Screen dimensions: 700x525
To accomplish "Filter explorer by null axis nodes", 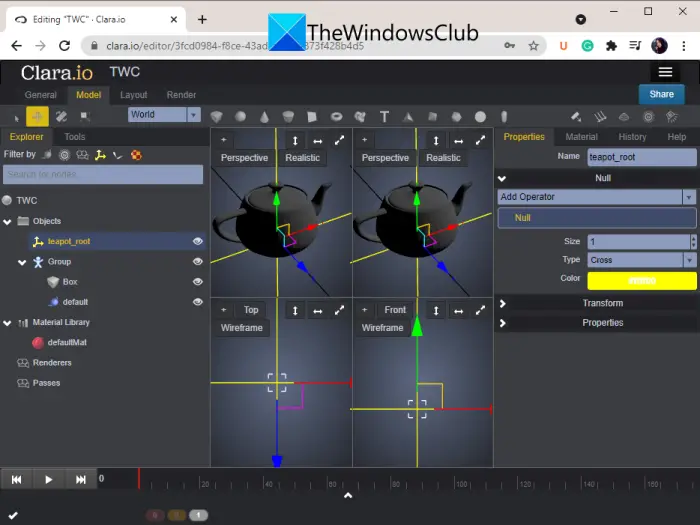I will click(x=100, y=155).
